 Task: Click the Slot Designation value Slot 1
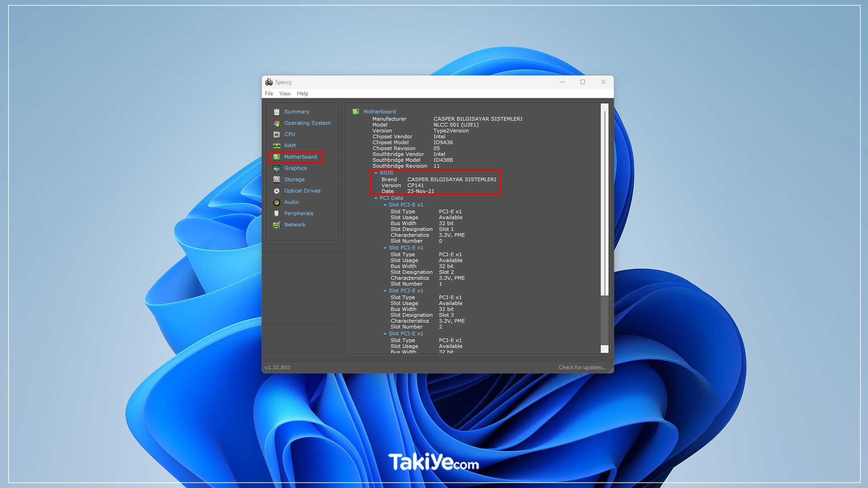coord(446,229)
